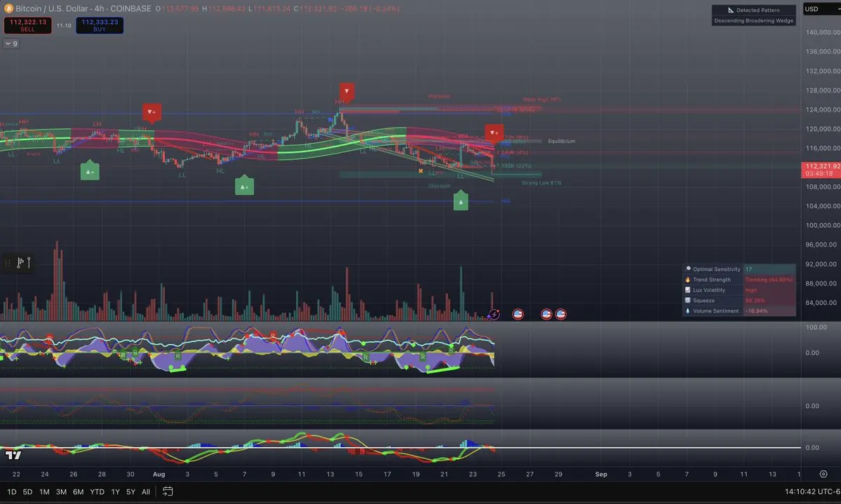841x504 pixels.
Task: Click the open value 112,577.95
Action: [180, 8]
